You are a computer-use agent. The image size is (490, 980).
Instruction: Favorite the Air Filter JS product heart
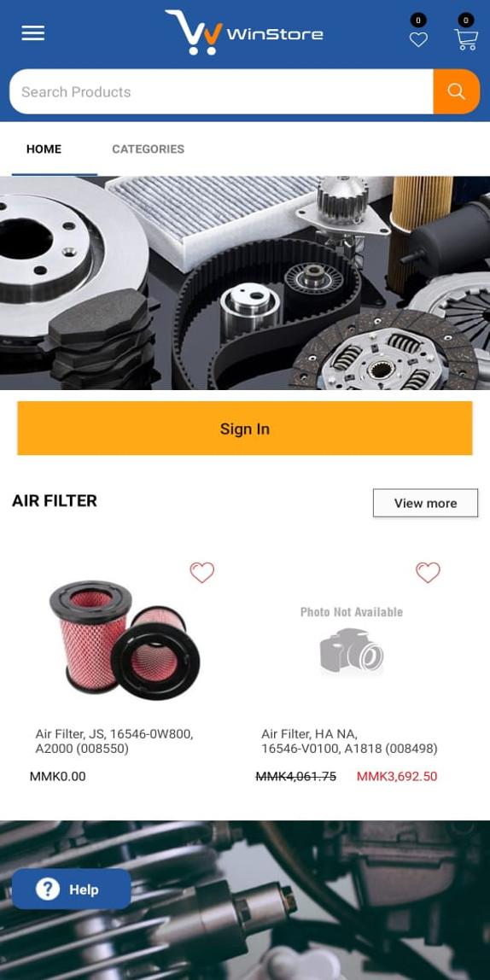pyautogui.click(x=201, y=573)
